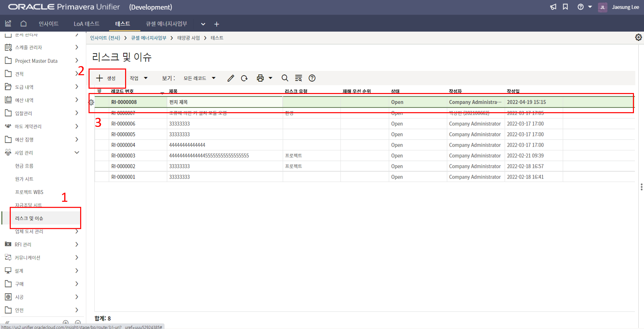Click the pencil edit icon in toolbar
Screen dimensions: 644x329
tap(230, 78)
